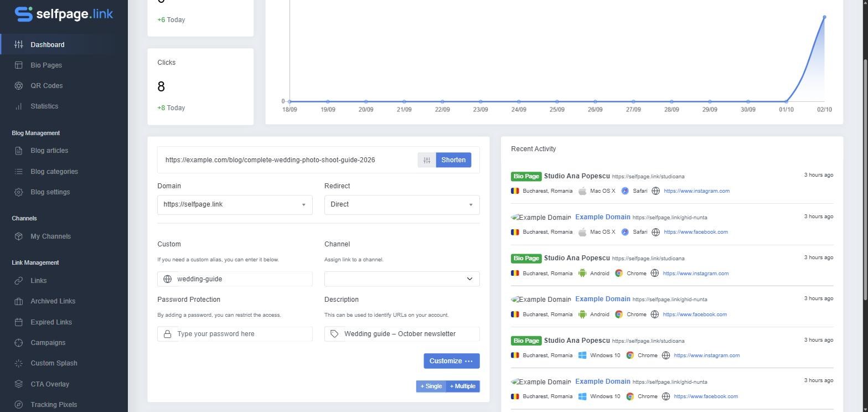Click the 02/10 data point on chart
Screen dimensions: 868x412
tap(824, 18)
